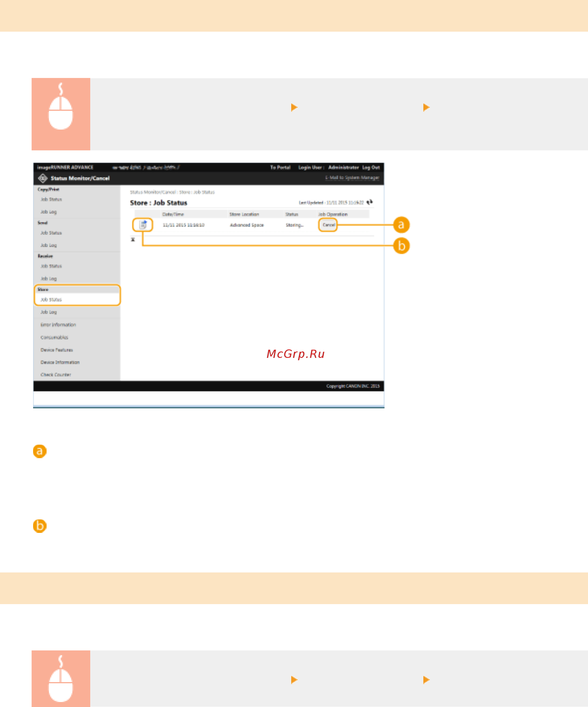Open Job Status under Send
The image size is (588, 707).
coord(51,233)
